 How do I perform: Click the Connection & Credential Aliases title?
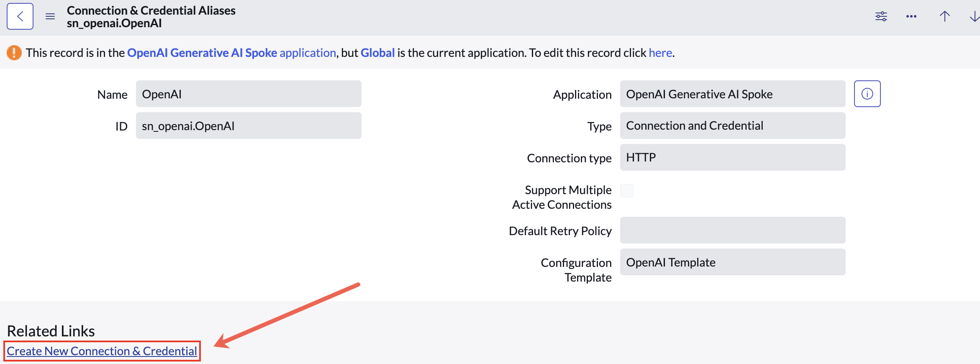click(151, 10)
